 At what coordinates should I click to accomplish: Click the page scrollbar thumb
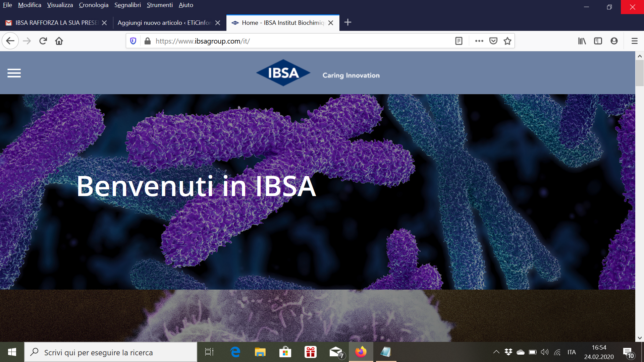(639, 73)
